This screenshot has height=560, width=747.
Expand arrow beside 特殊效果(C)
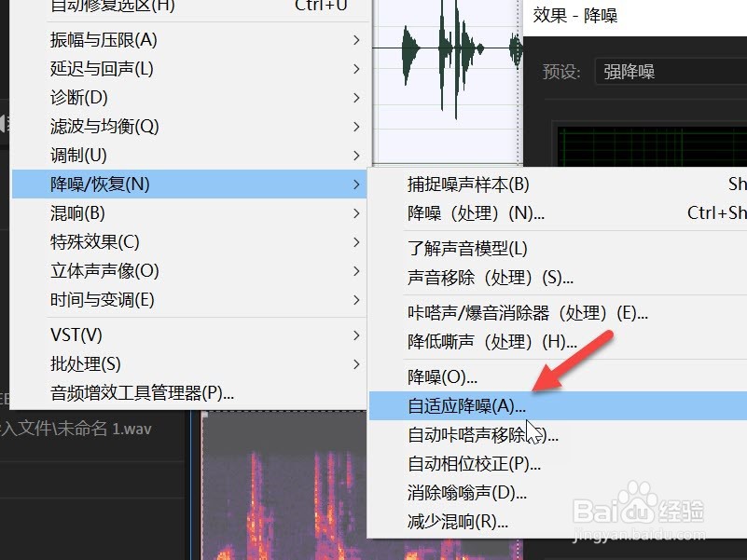[x=356, y=242]
